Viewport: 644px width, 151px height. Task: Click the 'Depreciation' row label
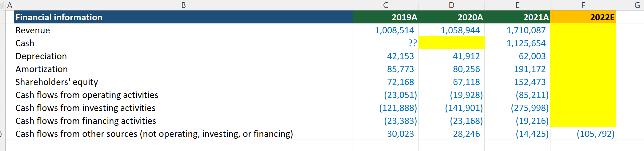(41, 56)
